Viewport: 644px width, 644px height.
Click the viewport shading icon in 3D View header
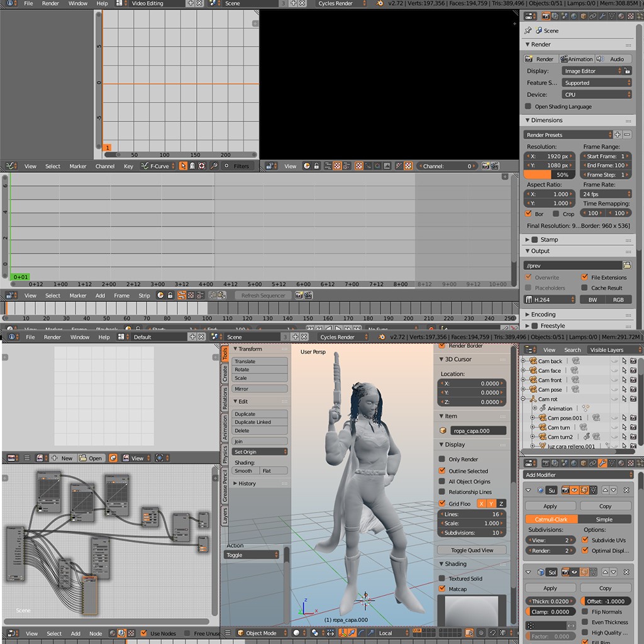(296, 633)
